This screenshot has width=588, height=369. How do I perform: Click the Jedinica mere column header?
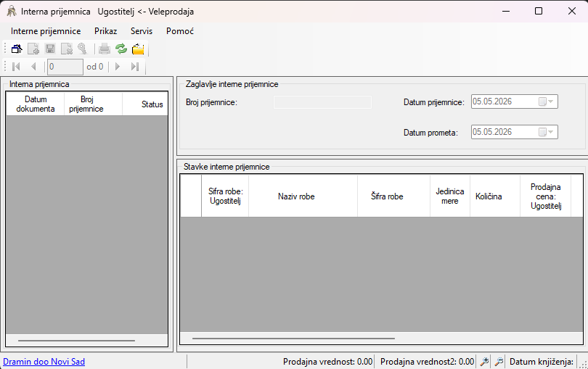click(x=450, y=196)
